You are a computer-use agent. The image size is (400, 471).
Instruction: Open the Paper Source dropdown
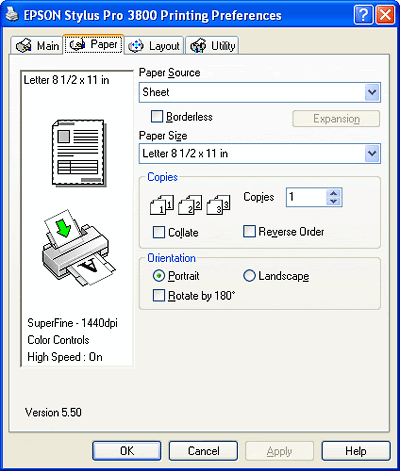tap(260, 92)
